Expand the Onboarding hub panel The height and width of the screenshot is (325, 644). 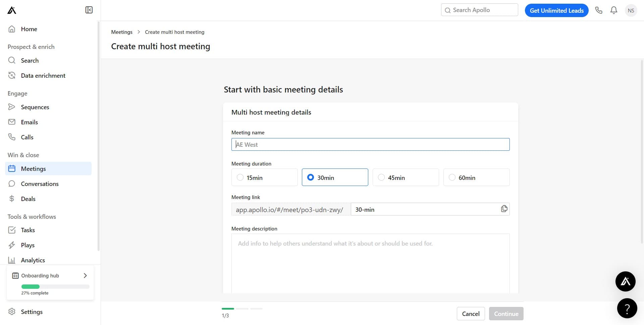click(x=85, y=275)
